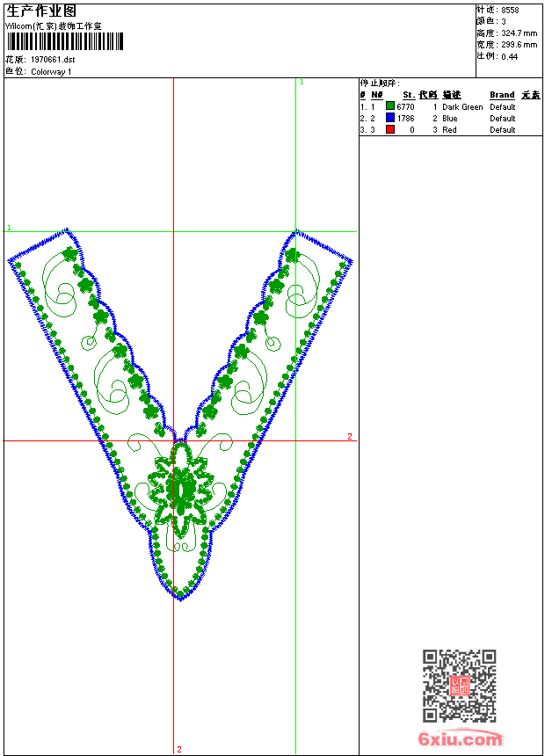Click the 'N#' column header

[377, 95]
